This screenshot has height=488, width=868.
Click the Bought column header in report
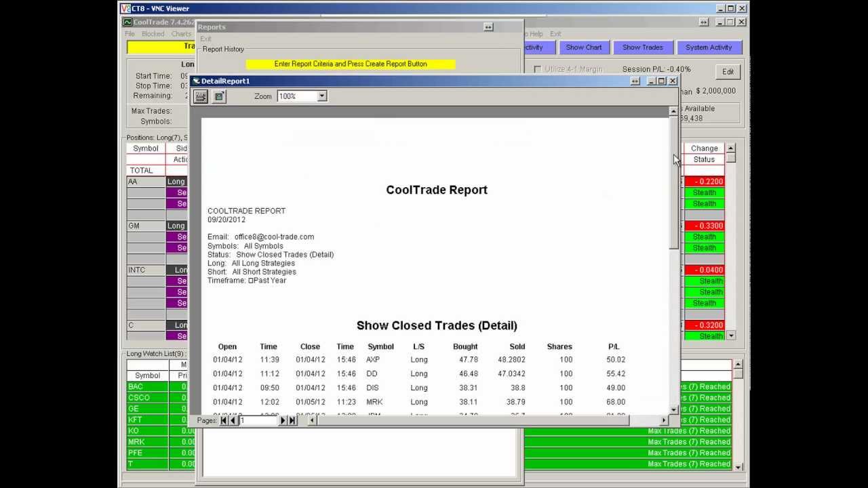[x=465, y=347]
